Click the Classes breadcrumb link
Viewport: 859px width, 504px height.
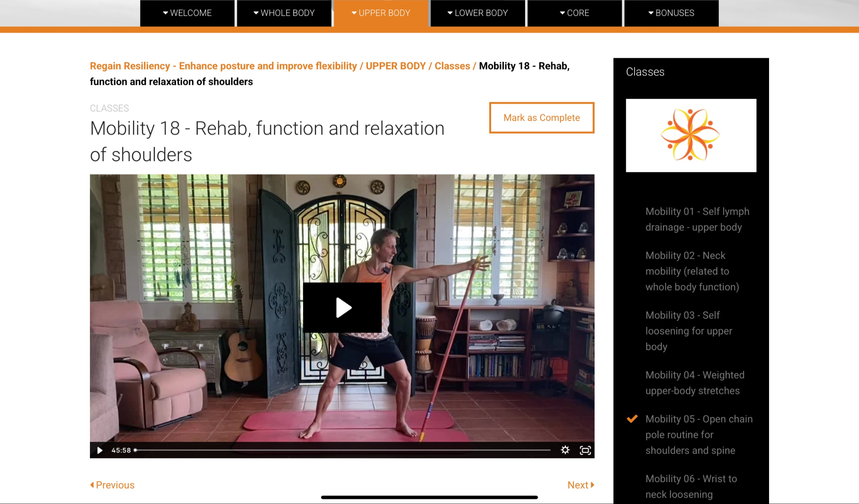452,66
